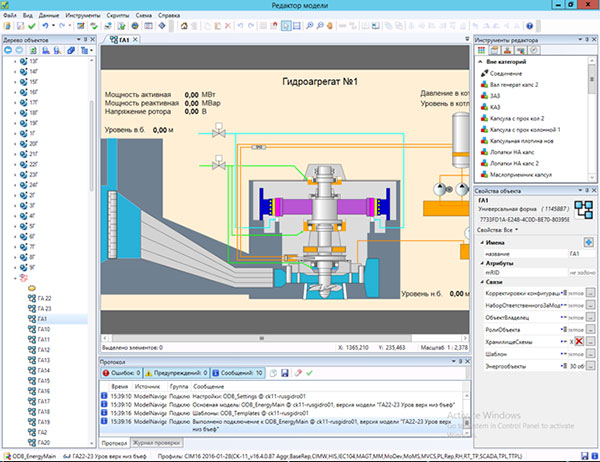Click the pan hand tool icon

pos(330,26)
